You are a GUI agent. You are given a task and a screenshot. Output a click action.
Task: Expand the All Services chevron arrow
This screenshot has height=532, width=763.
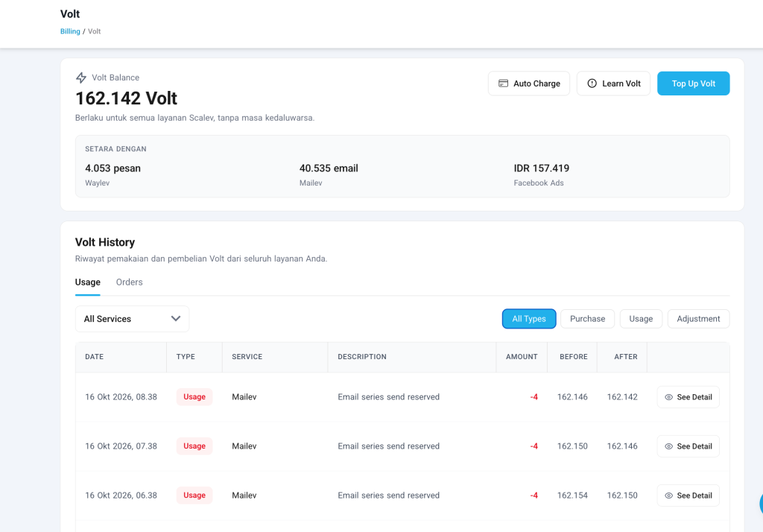click(176, 319)
